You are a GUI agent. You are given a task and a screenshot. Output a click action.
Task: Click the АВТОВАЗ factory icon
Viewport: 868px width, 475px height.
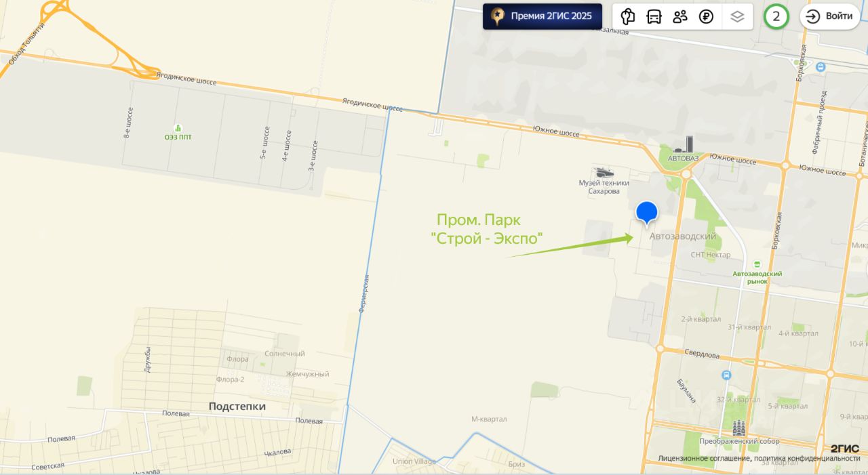[x=683, y=145]
